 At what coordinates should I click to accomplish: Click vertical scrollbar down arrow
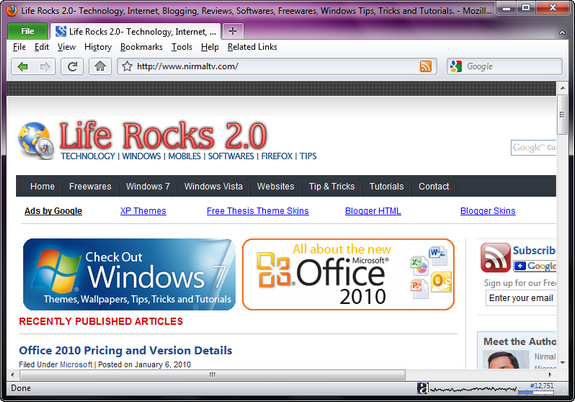tap(562, 363)
